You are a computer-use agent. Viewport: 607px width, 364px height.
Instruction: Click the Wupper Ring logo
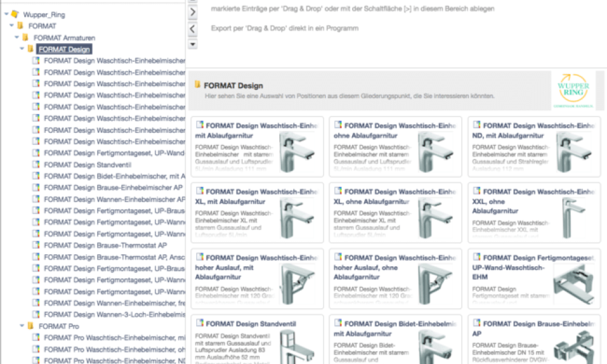click(x=574, y=90)
